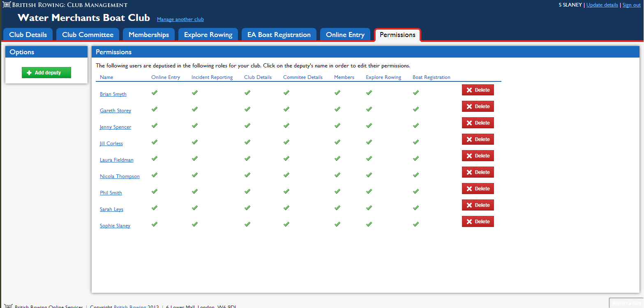Click Sarah Leys's Incident Reporting checkmark
Screen dimensions: 644x308
point(195,208)
